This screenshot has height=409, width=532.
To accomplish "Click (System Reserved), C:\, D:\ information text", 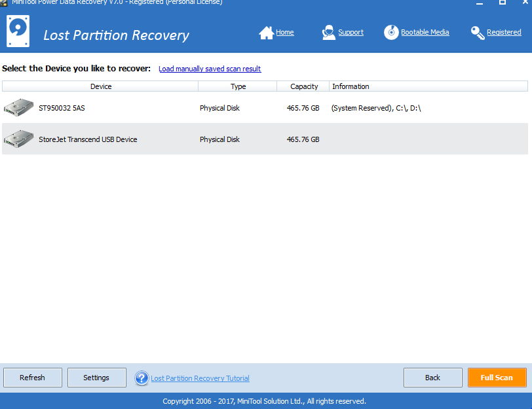I will 376,108.
